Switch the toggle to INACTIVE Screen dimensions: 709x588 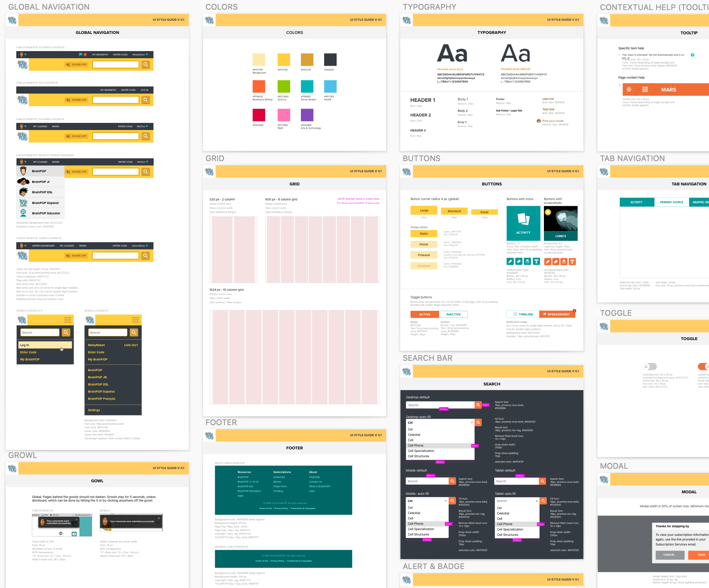coord(453,314)
